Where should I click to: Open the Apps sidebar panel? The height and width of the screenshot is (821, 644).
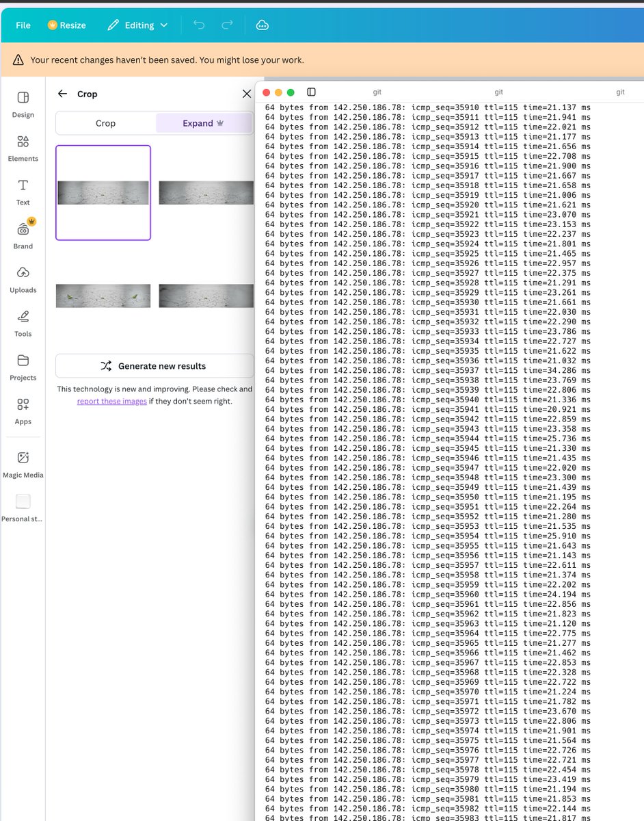pos(23,411)
